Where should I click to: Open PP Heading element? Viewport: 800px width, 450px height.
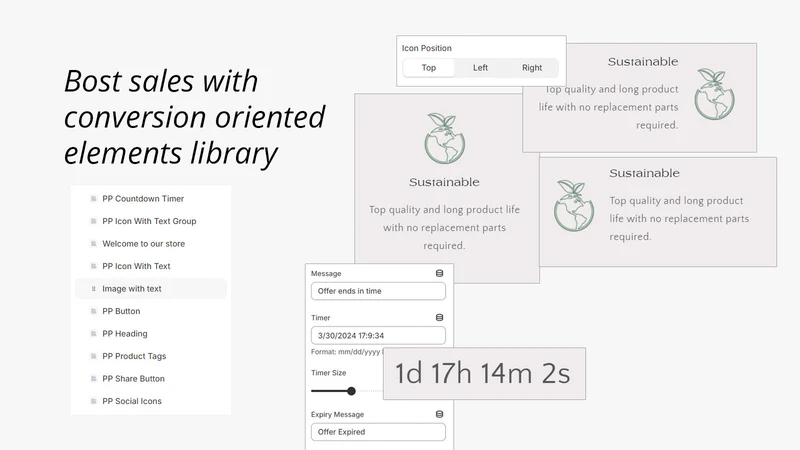click(x=151, y=333)
